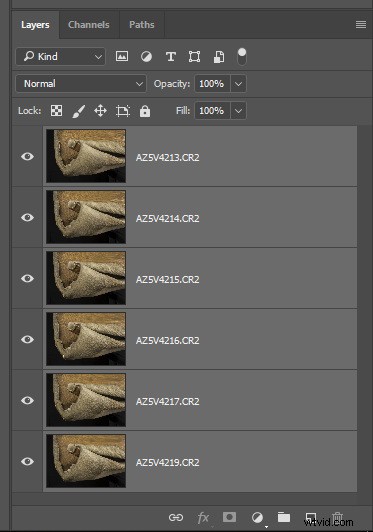Click the Fill 100% value field
Image resolution: width=373 pixels, height=532 pixels.
tap(212, 111)
